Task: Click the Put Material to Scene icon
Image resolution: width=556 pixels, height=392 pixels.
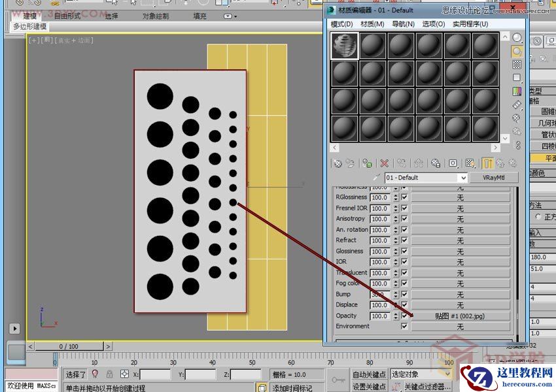Action: coord(350,163)
